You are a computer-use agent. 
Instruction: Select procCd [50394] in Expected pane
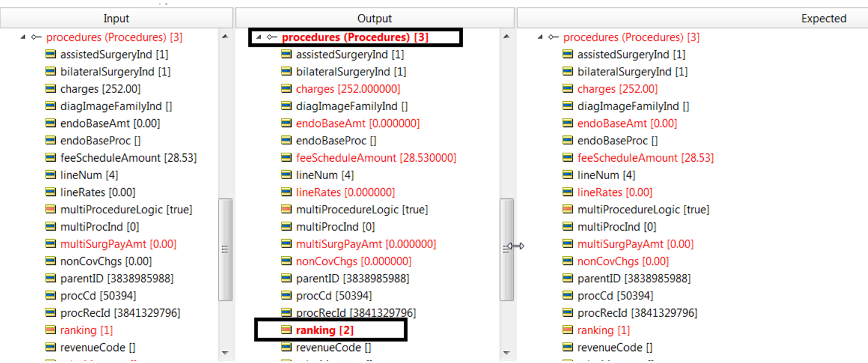pos(615,296)
